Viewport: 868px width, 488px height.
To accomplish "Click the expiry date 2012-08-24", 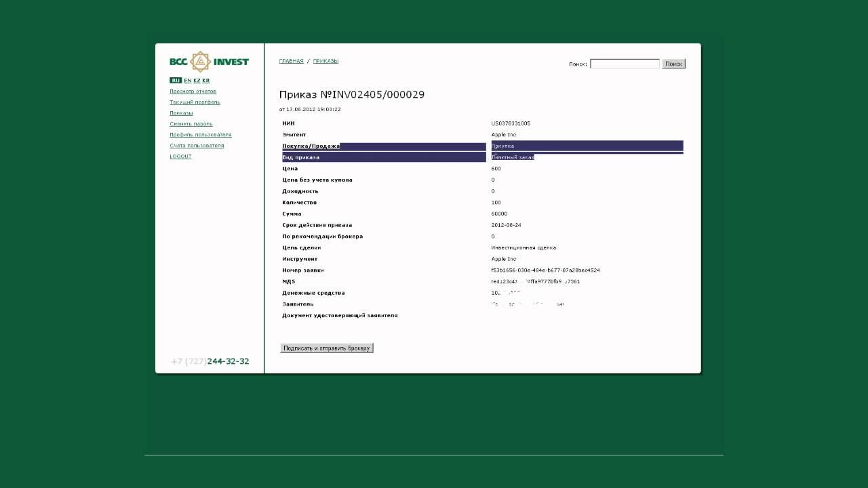I will tap(507, 225).
